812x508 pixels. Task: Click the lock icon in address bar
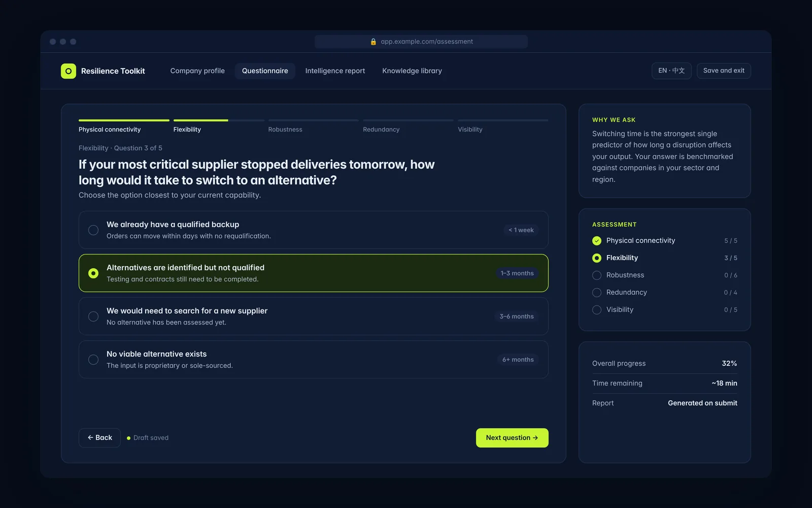pos(374,42)
